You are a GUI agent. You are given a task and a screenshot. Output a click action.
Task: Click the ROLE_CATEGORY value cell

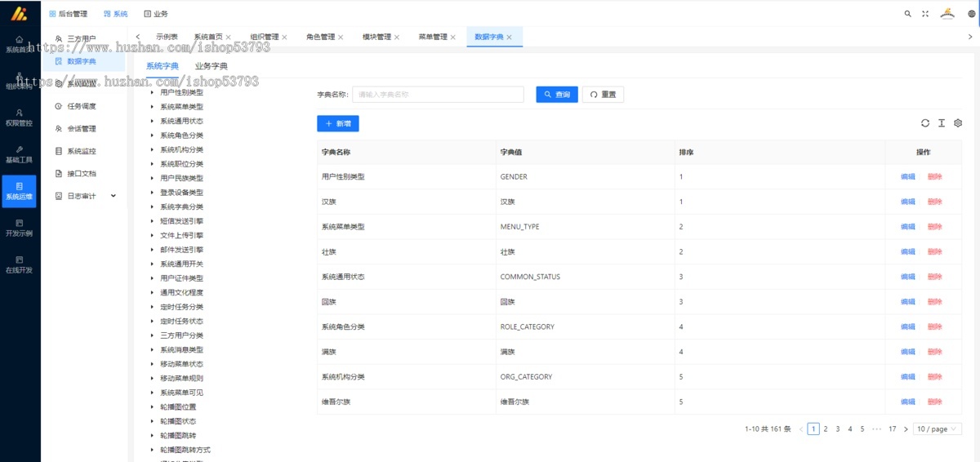pos(528,327)
